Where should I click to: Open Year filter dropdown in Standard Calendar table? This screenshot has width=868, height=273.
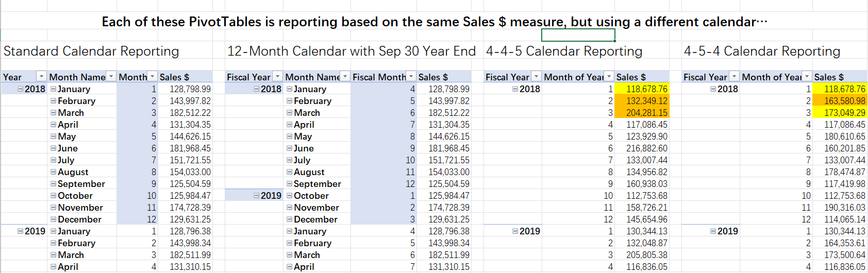41,77
